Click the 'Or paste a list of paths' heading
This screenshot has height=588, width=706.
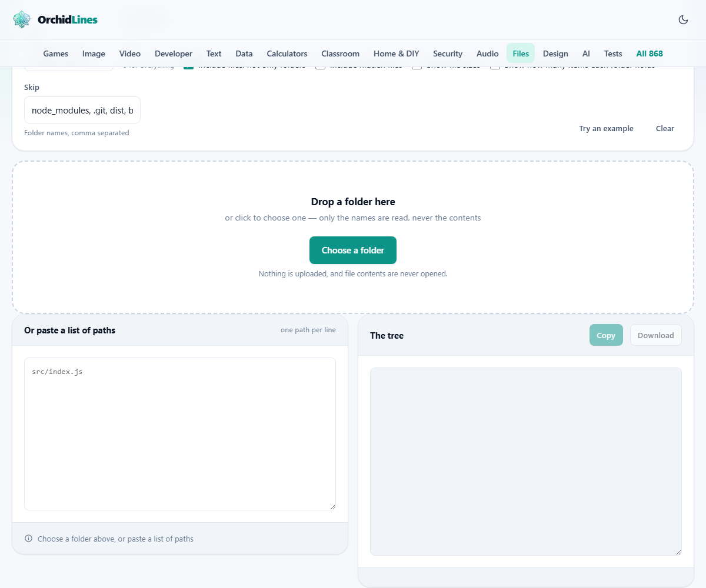[x=69, y=330]
